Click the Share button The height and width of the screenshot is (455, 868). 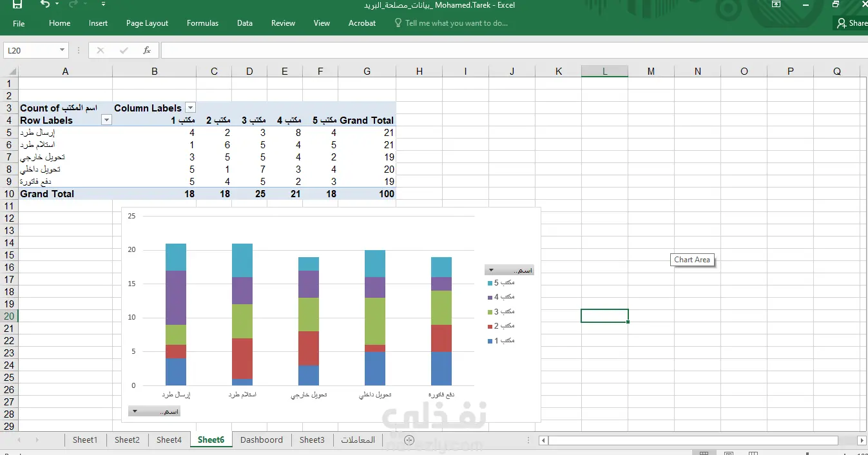[x=851, y=23]
